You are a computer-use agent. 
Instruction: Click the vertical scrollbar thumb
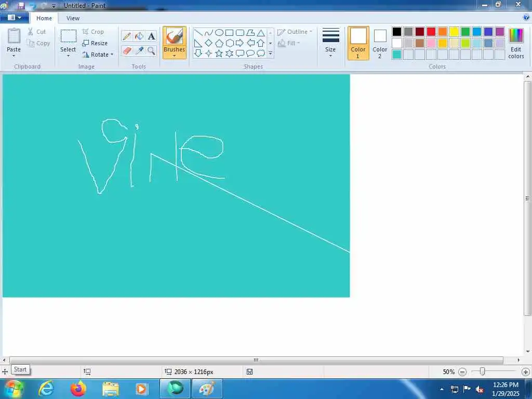tap(528, 198)
